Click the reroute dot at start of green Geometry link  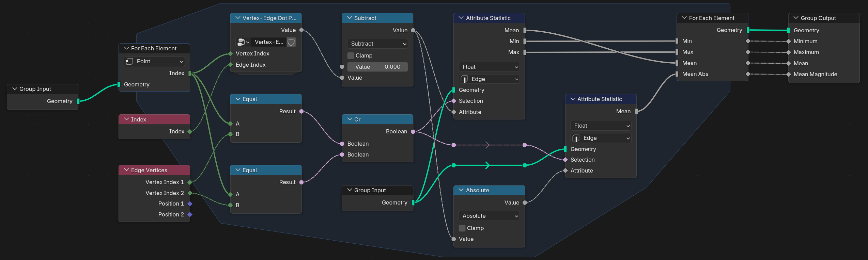tap(454, 165)
